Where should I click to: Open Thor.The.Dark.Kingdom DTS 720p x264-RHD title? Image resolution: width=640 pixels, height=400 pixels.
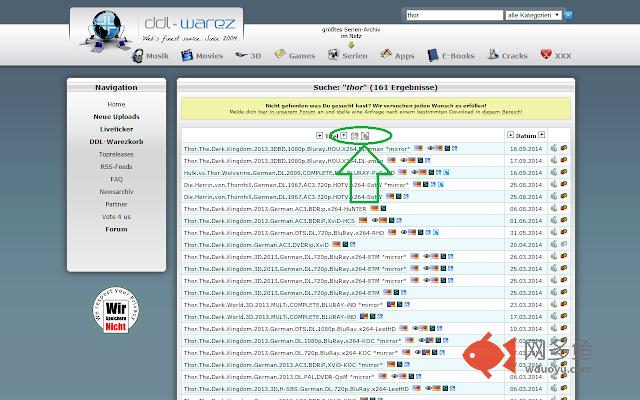point(284,233)
